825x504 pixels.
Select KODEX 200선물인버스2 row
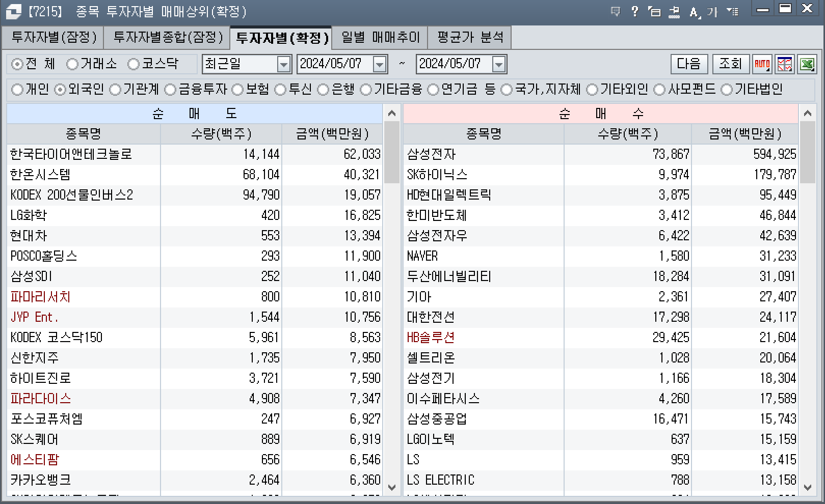click(x=195, y=195)
